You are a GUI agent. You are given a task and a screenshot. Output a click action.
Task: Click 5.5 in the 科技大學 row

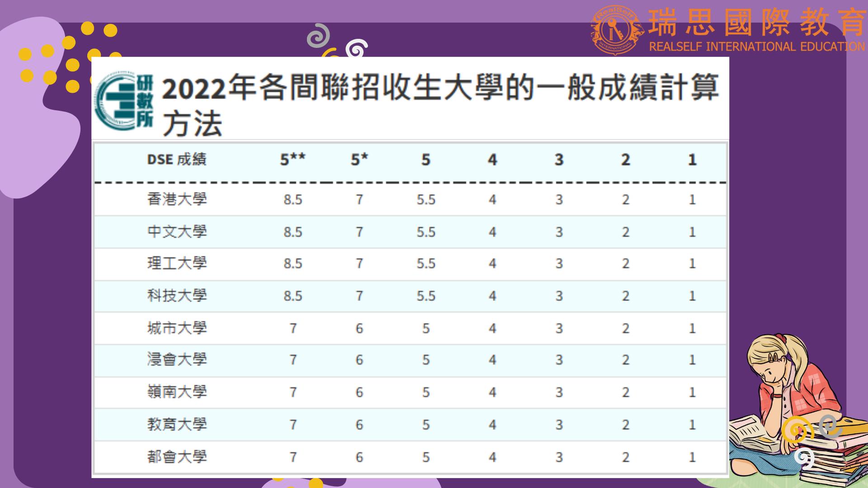[x=426, y=296]
